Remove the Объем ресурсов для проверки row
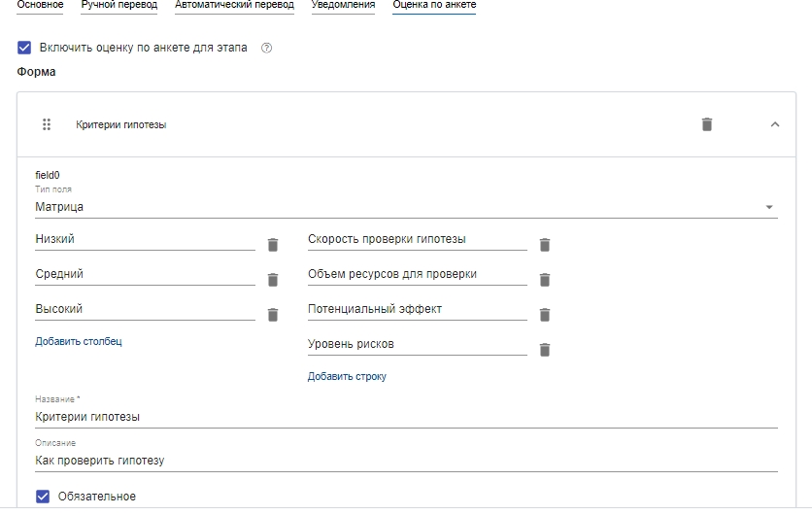The width and height of the screenshot is (812, 515). point(544,280)
